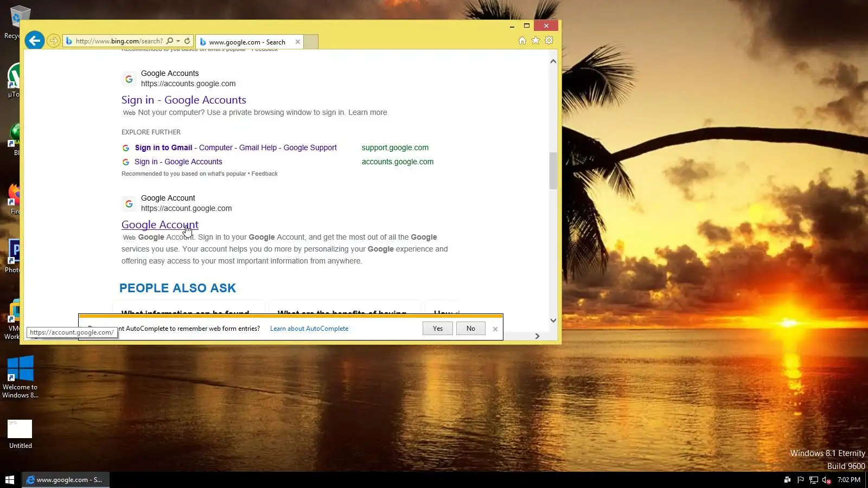Click the search magnifier in address bar
The height and width of the screenshot is (488, 868).
tap(170, 41)
